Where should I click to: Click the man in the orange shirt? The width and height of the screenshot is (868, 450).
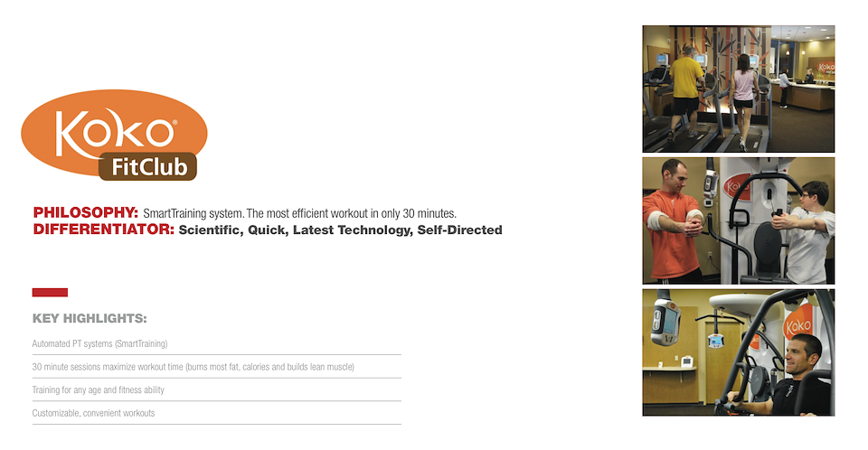pos(671,220)
